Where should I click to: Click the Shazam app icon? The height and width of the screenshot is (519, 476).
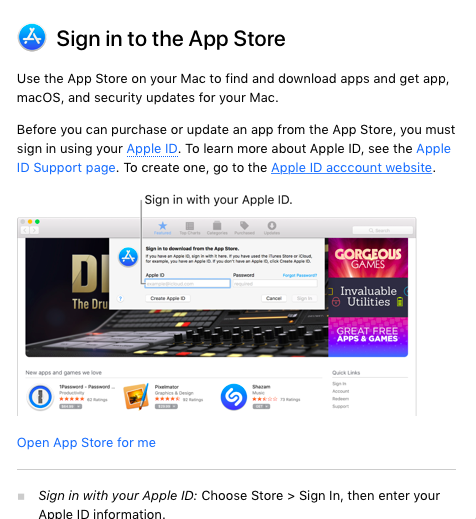click(234, 397)
